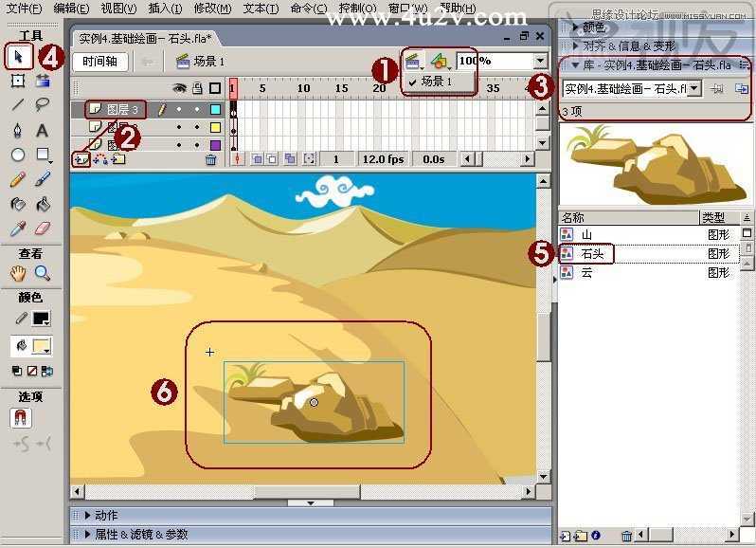756x548 pixels.
Task: Click the Edit Scene clapper icon
Action: [414, 61]
